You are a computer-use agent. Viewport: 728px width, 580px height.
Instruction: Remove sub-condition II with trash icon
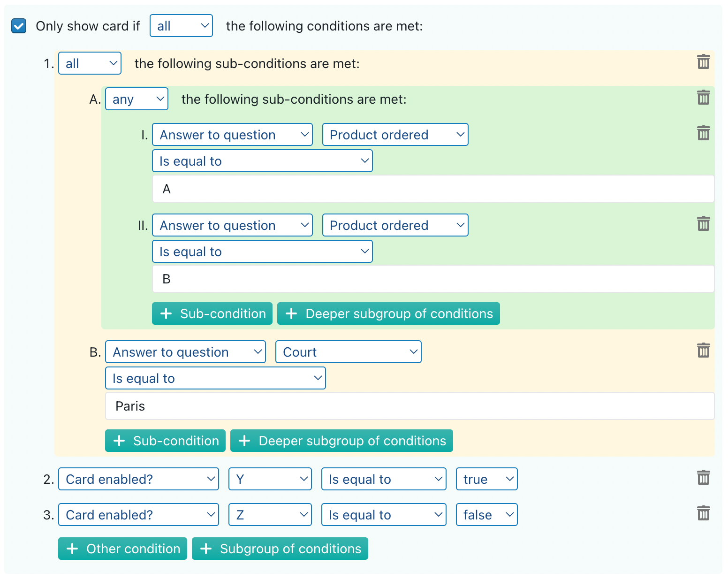click(x=703, y=224)
